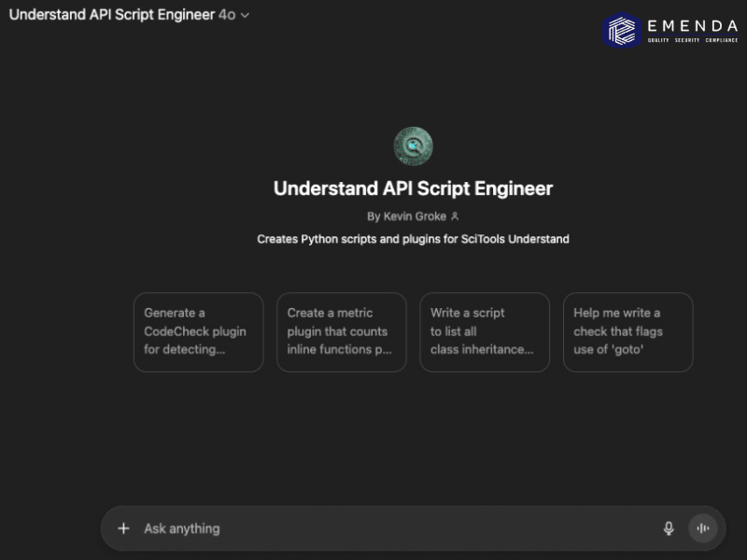
Task: Launch voice mode with the waveform icon
Action: [x=703, y=528]
